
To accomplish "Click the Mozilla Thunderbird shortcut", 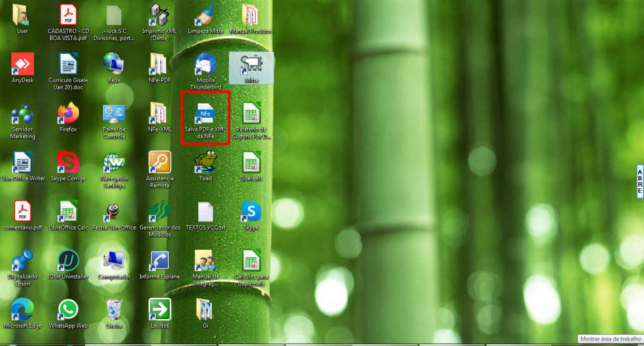I will [x=206, y=64].
